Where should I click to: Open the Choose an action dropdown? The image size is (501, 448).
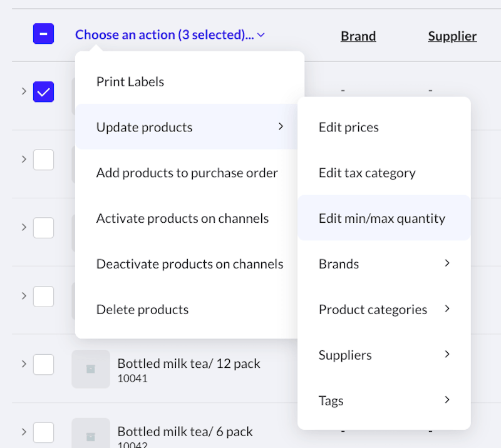tap(170, 34)
